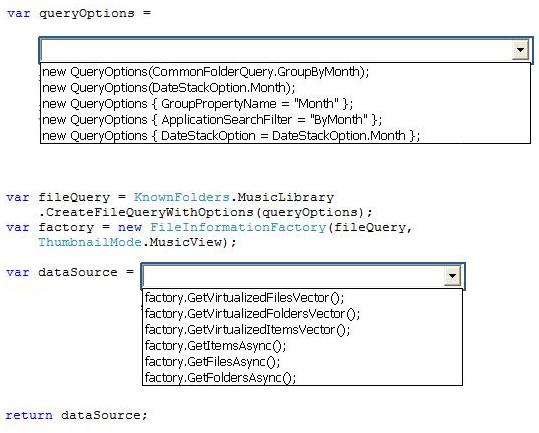Click the return dataSource statement
The image size is (539, 433).
76,415
